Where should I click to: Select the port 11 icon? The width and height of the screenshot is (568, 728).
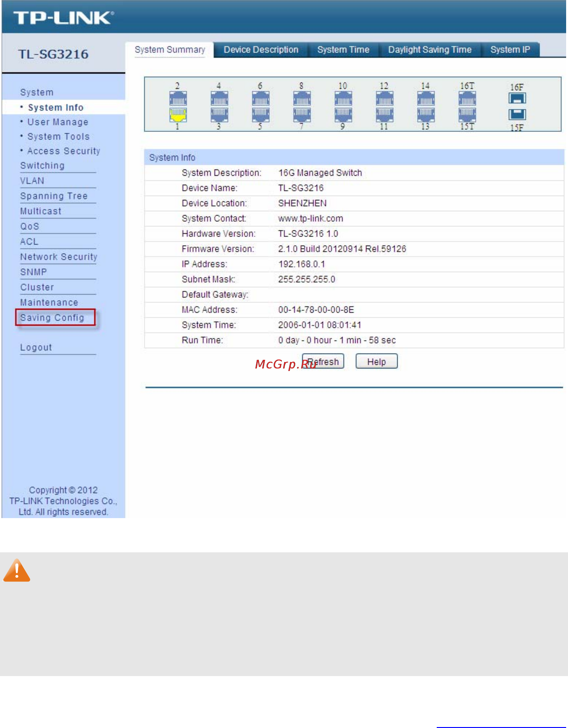(385, 115)
